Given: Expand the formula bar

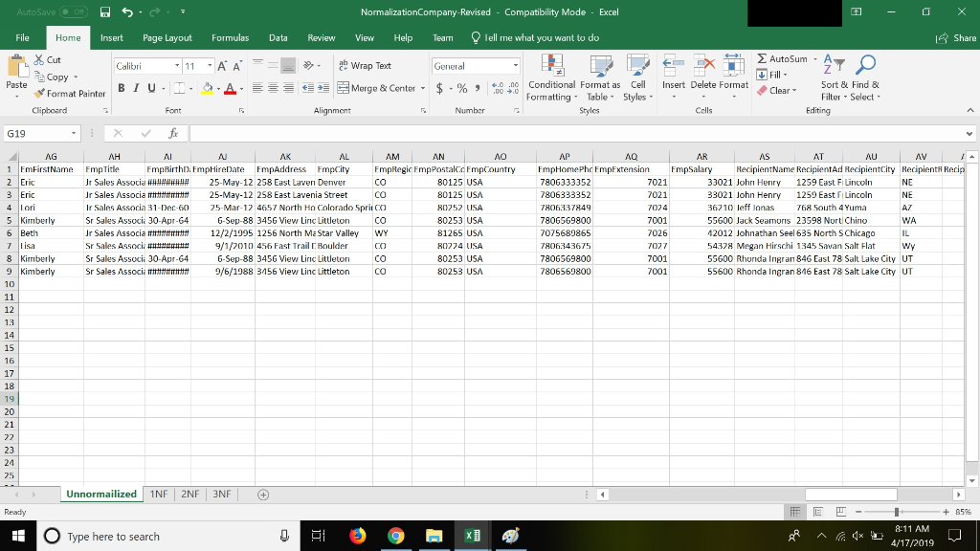Looking at the screenshot, I should click(x=969, y=134).
